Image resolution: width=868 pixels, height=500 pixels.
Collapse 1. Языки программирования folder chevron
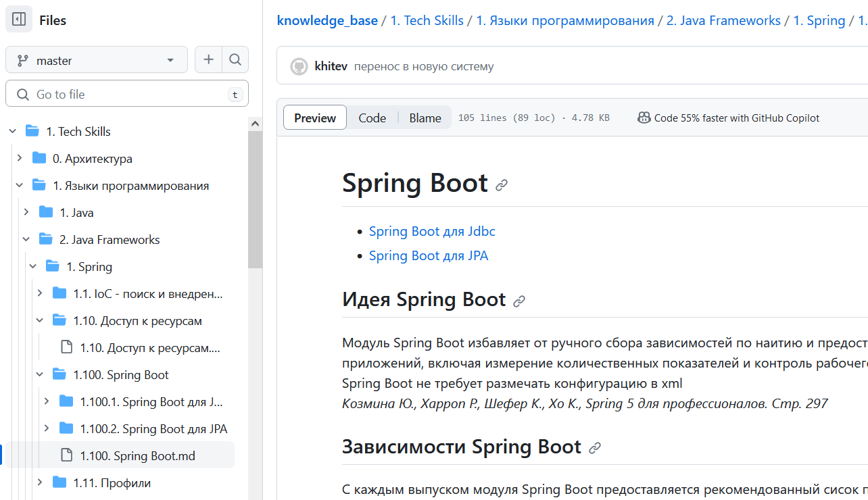(x=19, y=185)
